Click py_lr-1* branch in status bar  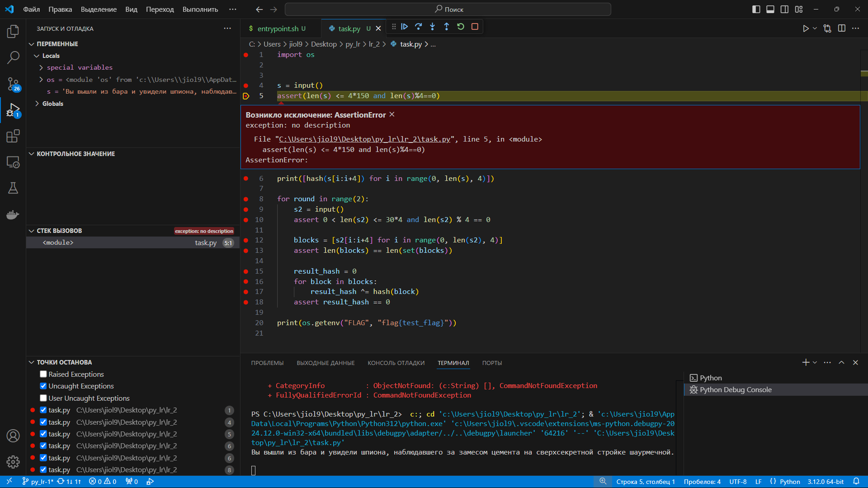pyautogui.click(x=38, y=482)
